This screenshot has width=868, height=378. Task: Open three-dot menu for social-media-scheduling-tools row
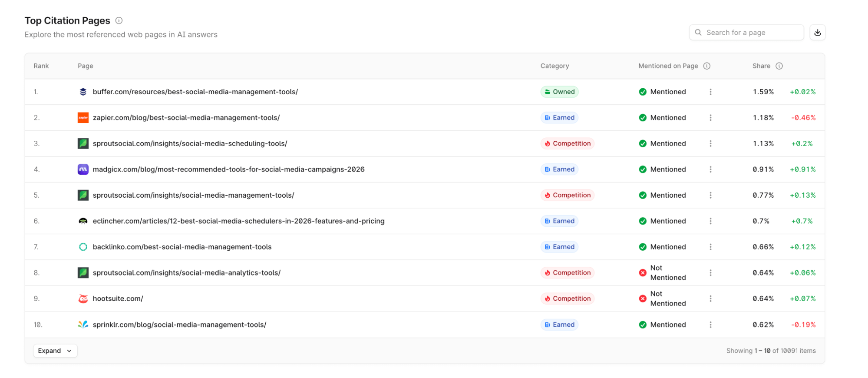click(710, 143)
